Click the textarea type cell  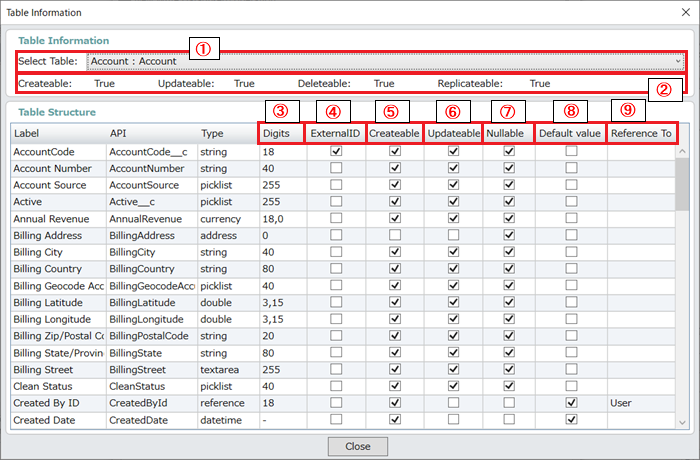228,369
